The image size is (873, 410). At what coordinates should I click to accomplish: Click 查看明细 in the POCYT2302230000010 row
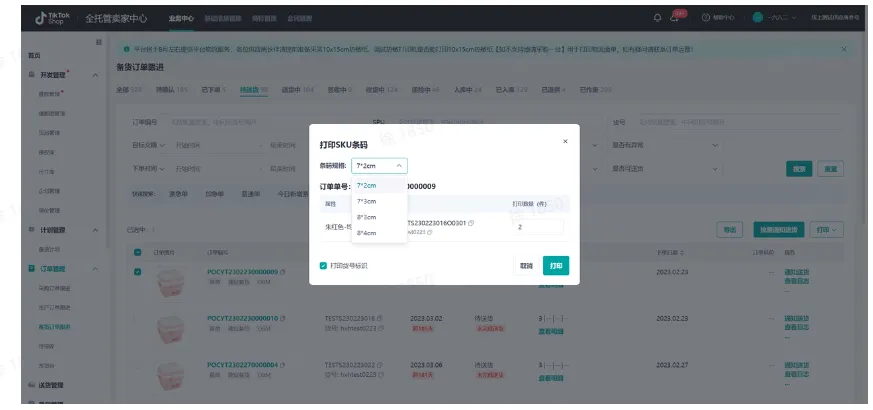pos(551,331)
